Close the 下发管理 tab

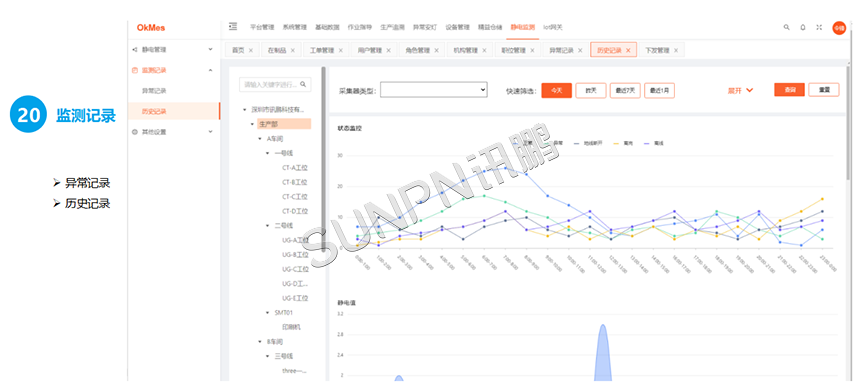676,50
